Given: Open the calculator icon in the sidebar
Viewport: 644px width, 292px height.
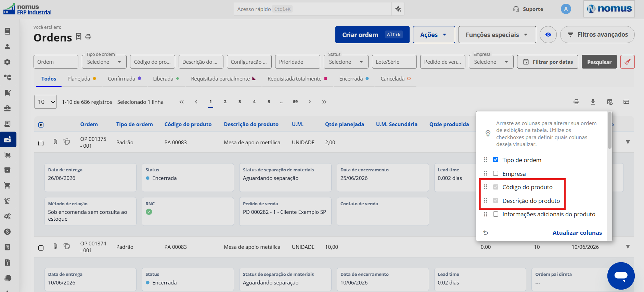Looking at the screenshot, I should (7, 247).
